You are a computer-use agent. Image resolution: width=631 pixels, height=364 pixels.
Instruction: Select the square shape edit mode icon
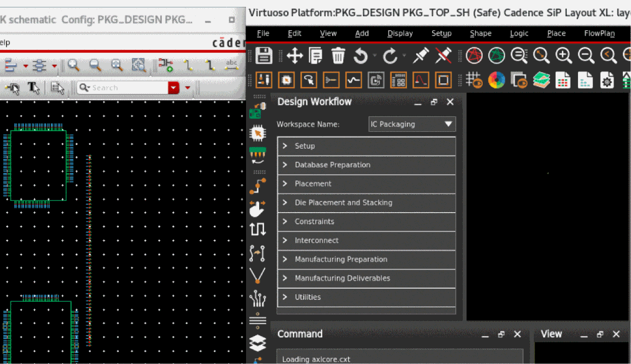tap(443, 80)
